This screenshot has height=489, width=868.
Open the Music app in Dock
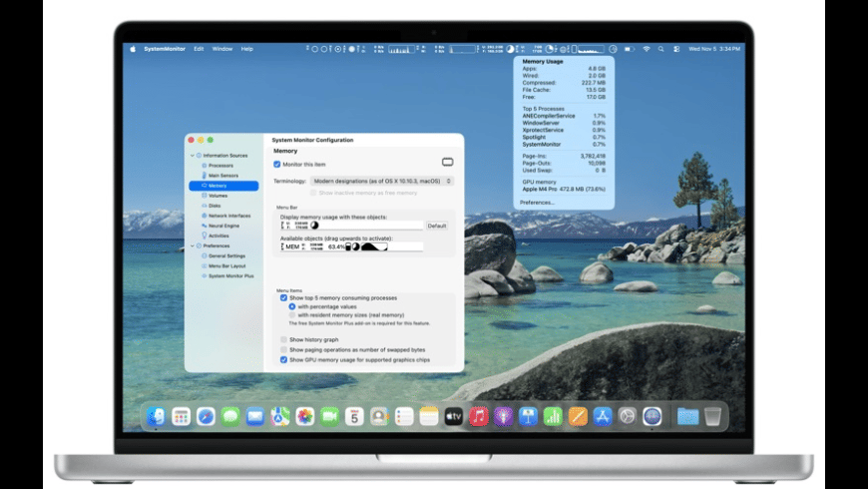point(479,416)
